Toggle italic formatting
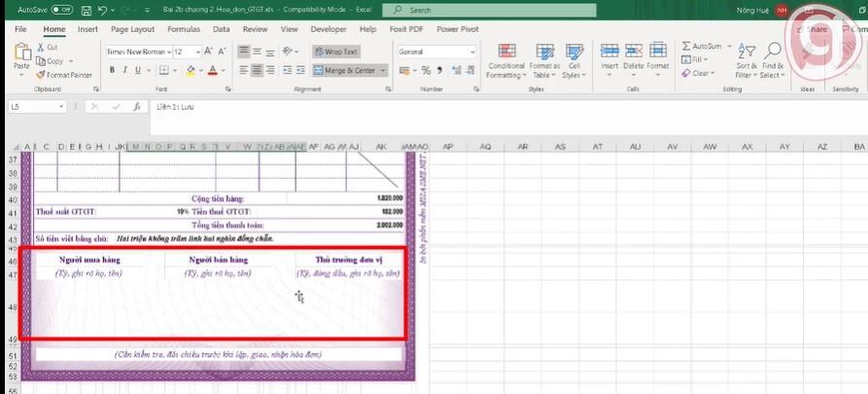This screenshot has width=868, height=394. (125, 70)
